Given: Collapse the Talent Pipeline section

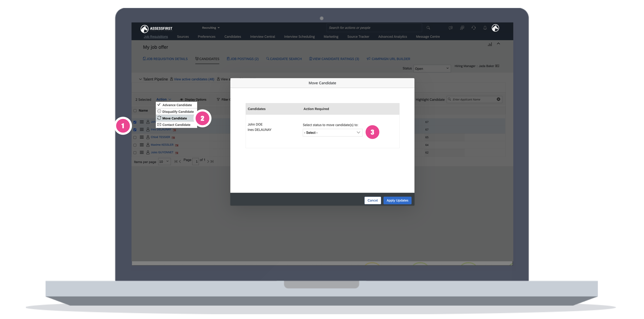Looking at the screenshot, I should (x=140, y=79).
